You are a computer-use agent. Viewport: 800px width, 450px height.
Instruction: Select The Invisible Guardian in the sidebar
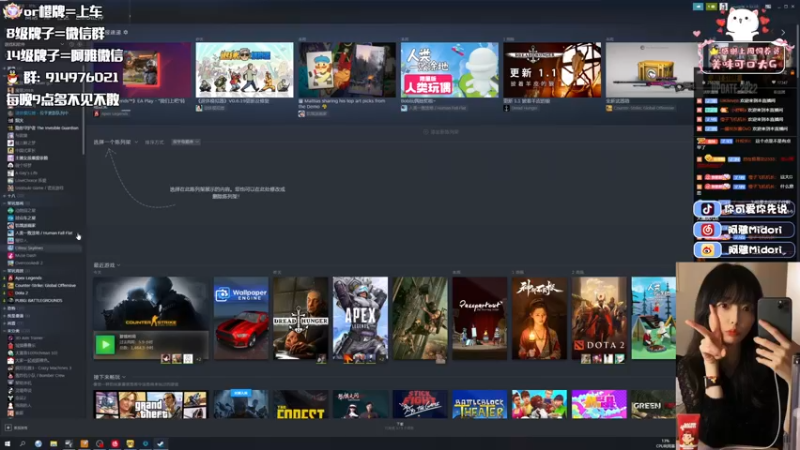pos(46,128)
